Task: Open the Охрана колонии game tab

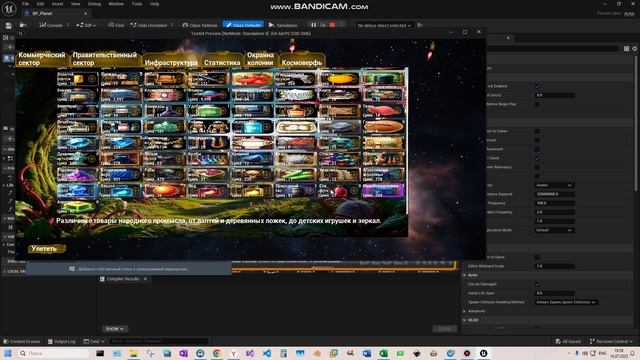Action: (260, 59)
